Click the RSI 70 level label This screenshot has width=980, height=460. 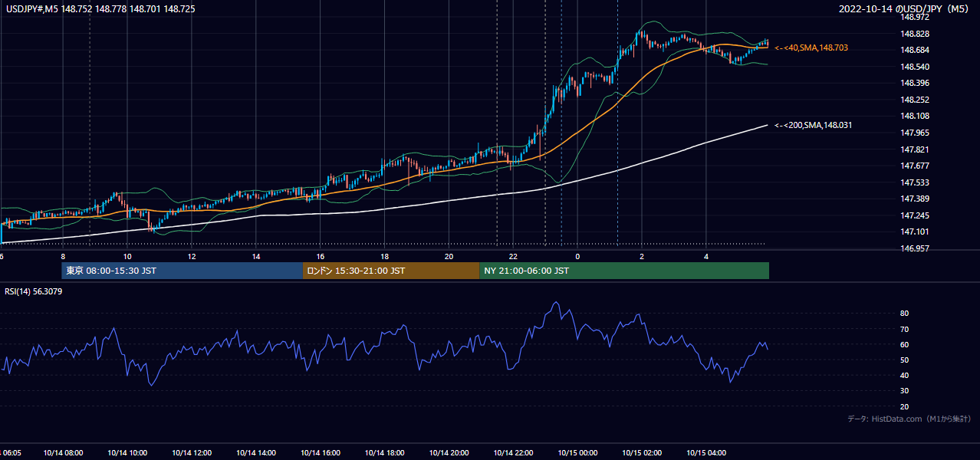point(904,329)
